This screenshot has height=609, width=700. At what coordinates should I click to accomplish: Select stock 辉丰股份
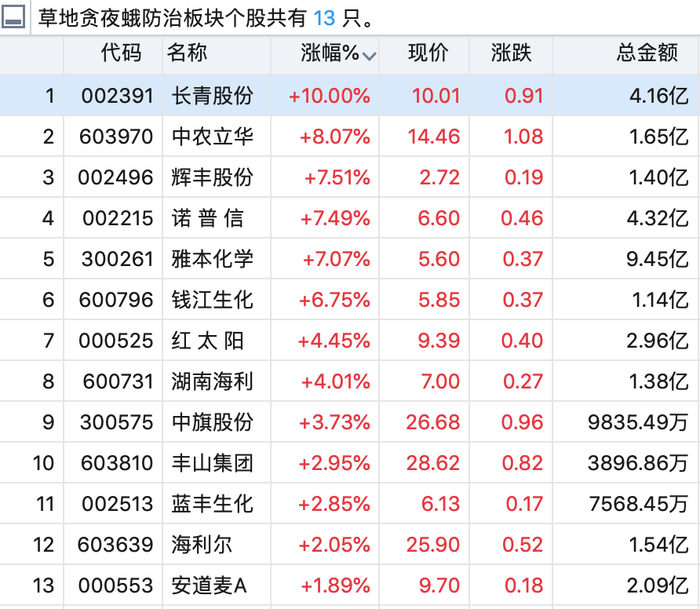tap(213, 177)
